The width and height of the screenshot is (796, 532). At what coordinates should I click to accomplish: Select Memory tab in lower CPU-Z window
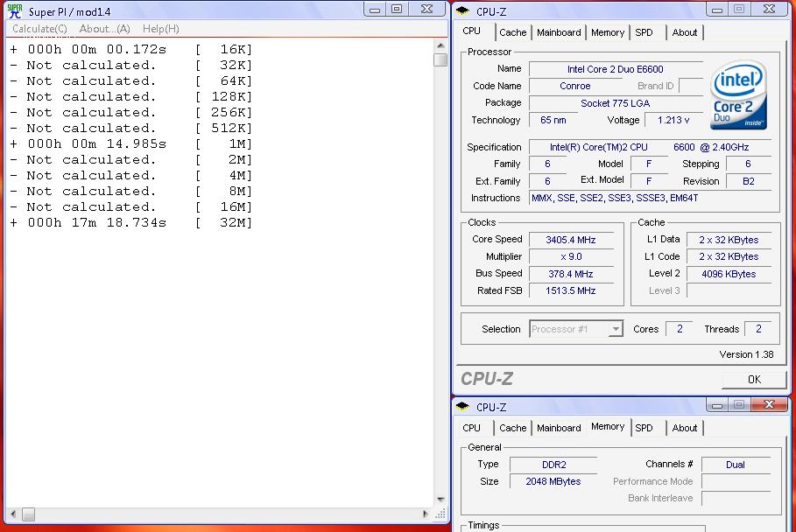click(607, 426)
